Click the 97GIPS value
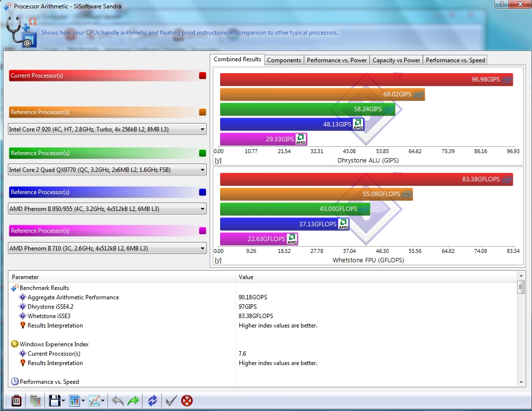Image resolution: width=532 pixels, height=411 pixels. pyautogui.click(x=248, y=306)
